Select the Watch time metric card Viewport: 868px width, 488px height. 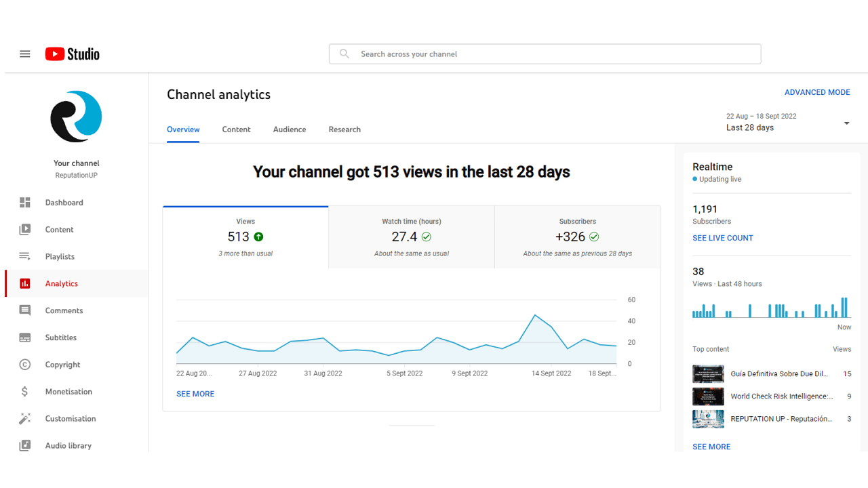coord(411,237)
